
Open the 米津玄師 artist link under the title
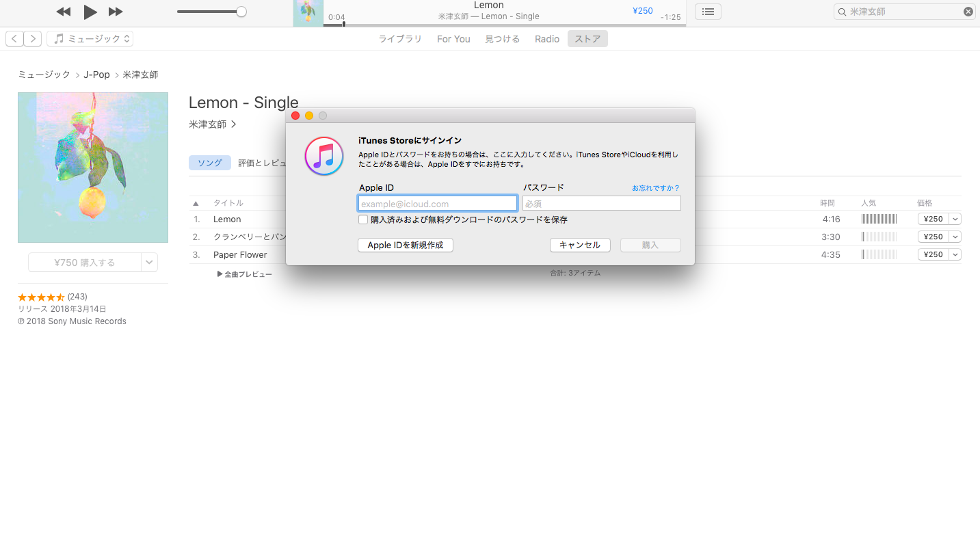click(x=213, y=124)
